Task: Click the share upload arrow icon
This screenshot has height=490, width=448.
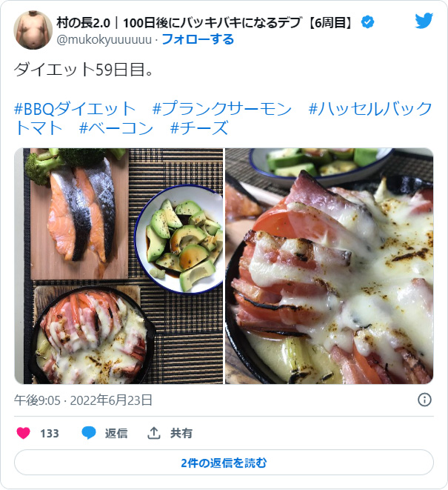Action: (153, 433)
